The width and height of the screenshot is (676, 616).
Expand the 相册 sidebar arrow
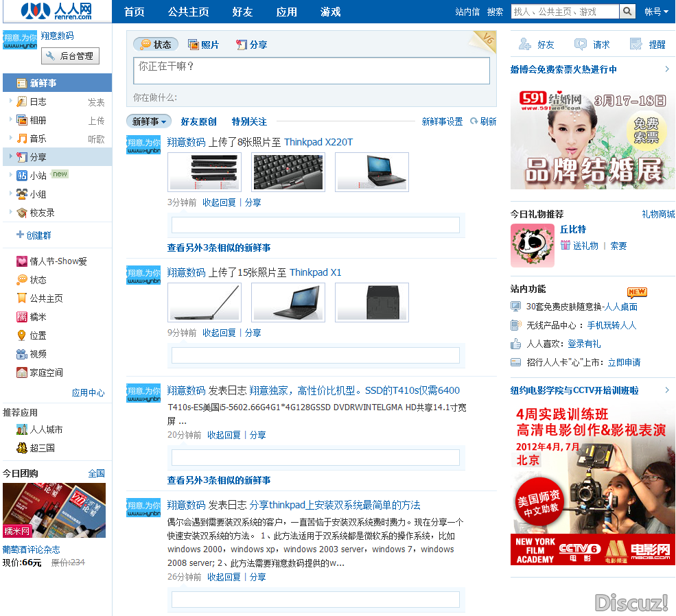tap(11, 119)
